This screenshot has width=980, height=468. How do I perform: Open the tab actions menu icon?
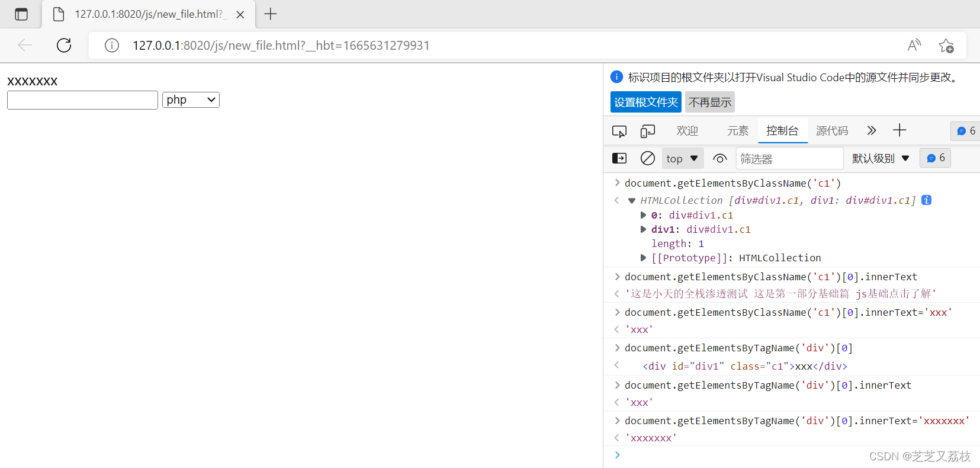(21, 14)
